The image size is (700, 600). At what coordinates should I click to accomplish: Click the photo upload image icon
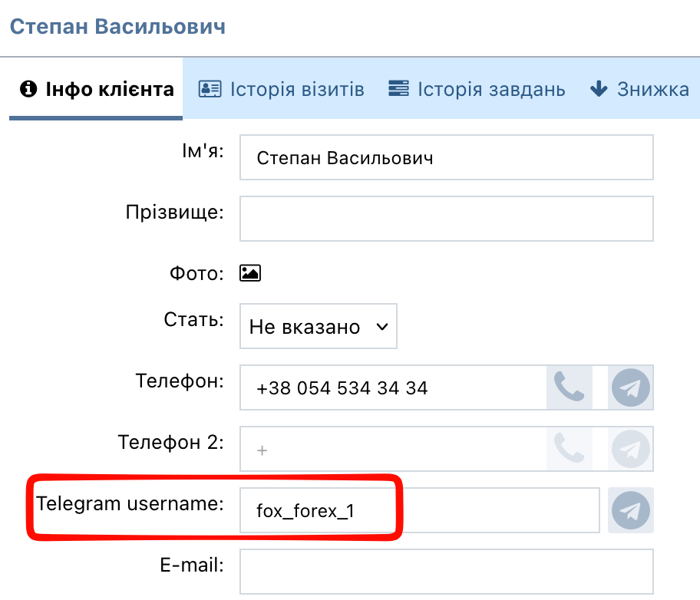(250, 273)
